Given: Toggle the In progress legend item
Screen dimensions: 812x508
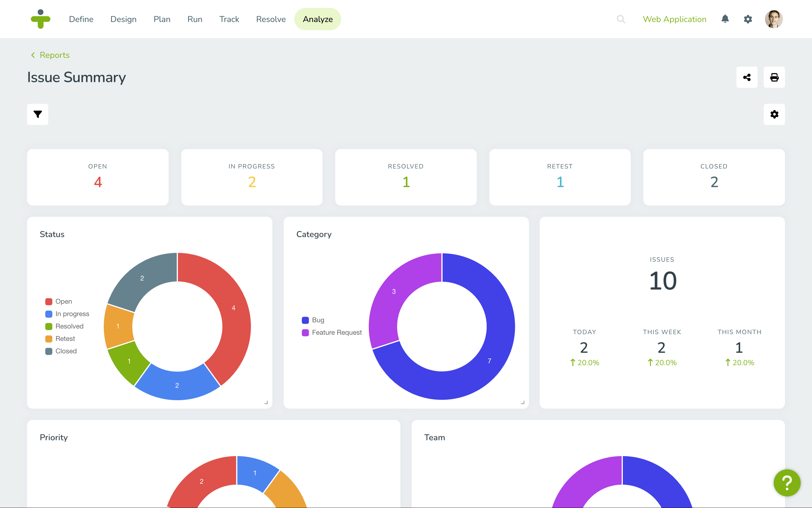Looking at the screenshot, I should tap(67, 314).
